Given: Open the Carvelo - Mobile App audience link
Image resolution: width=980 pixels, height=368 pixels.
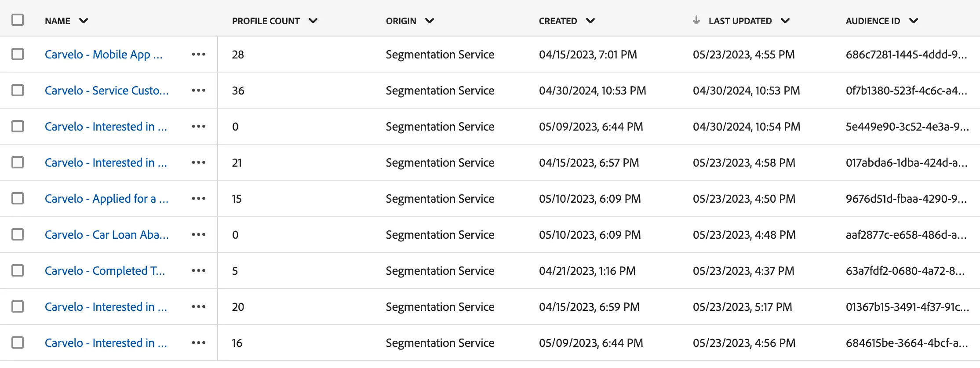Looking at the screenshot, I should 104,55.
